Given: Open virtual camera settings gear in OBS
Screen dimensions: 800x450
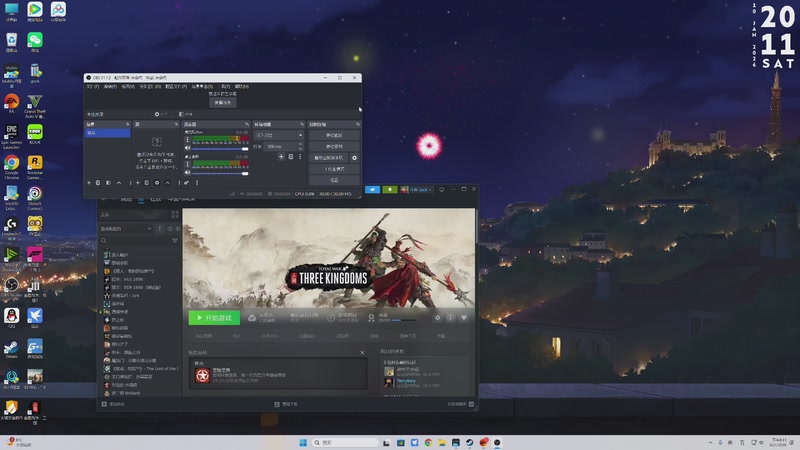Looking at the screenshot, I should 355,158.
